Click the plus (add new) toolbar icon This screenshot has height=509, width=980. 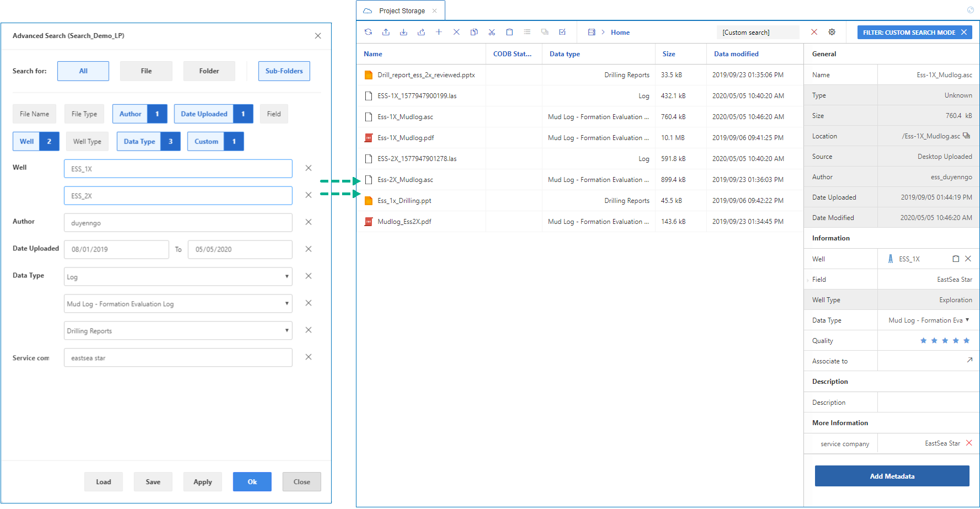(439, 32)
